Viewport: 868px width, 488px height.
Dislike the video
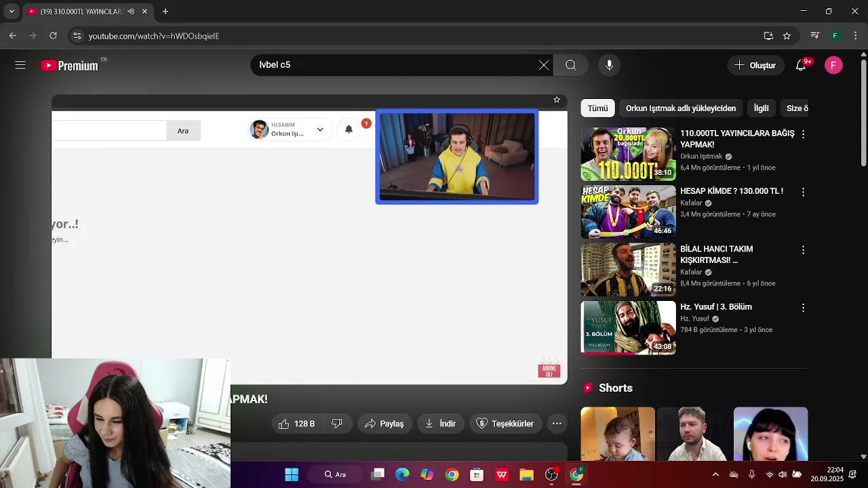[337, 424]
